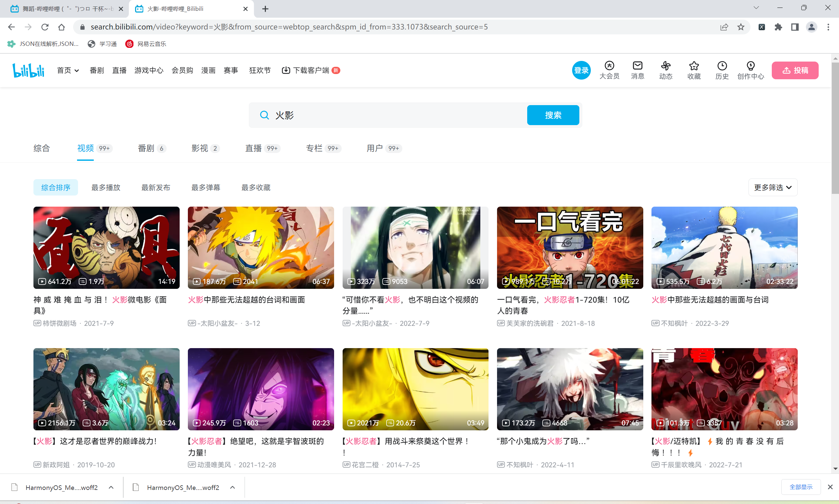Viewport: 839px width, 504px height.
Task: Click the pink 投稿 upload button
Action: click(795, 70)
